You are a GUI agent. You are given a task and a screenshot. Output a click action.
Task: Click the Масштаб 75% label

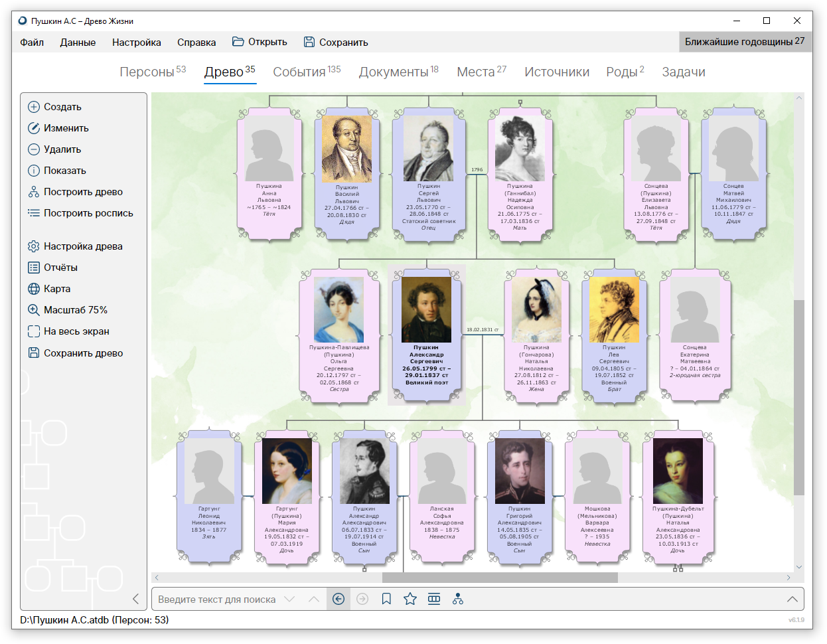point(76,310)
